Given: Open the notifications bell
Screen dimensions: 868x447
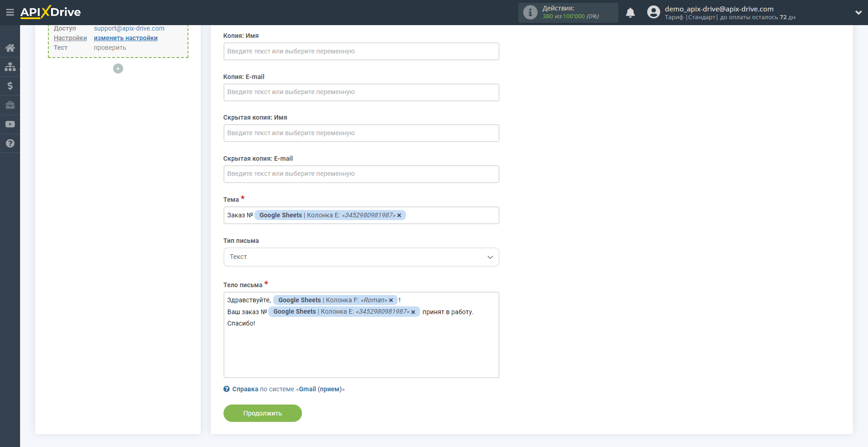Looking at the screenshot, I should pyautogui.click(x=630, y=13).
